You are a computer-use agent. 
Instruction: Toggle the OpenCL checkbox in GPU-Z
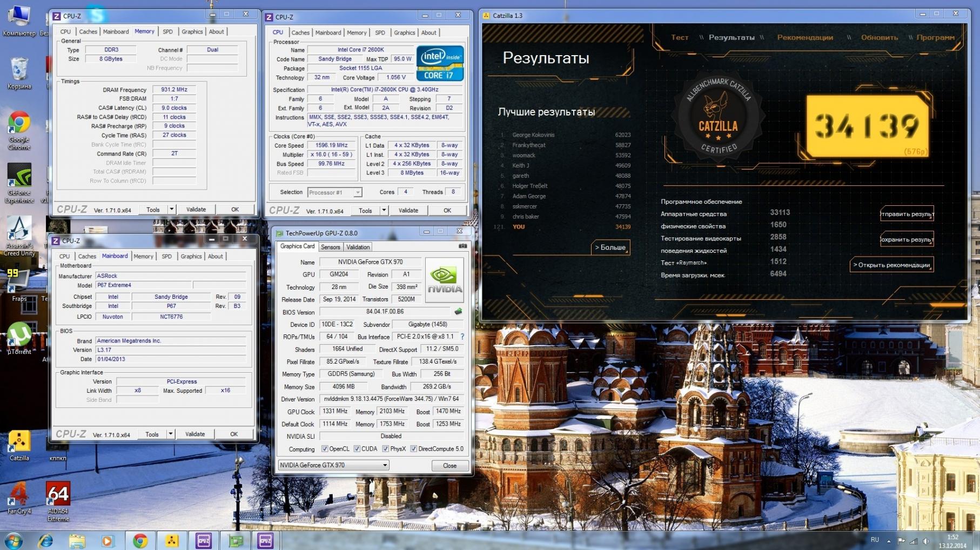(x=325, y=449)
